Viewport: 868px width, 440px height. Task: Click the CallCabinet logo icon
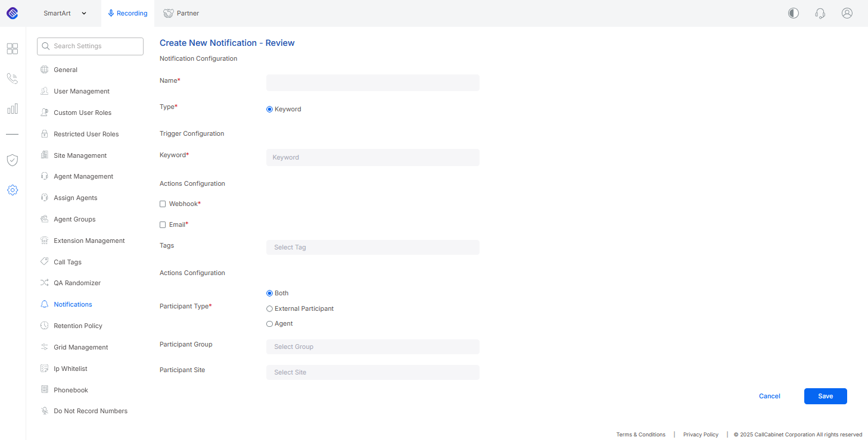tap(13, 13)
